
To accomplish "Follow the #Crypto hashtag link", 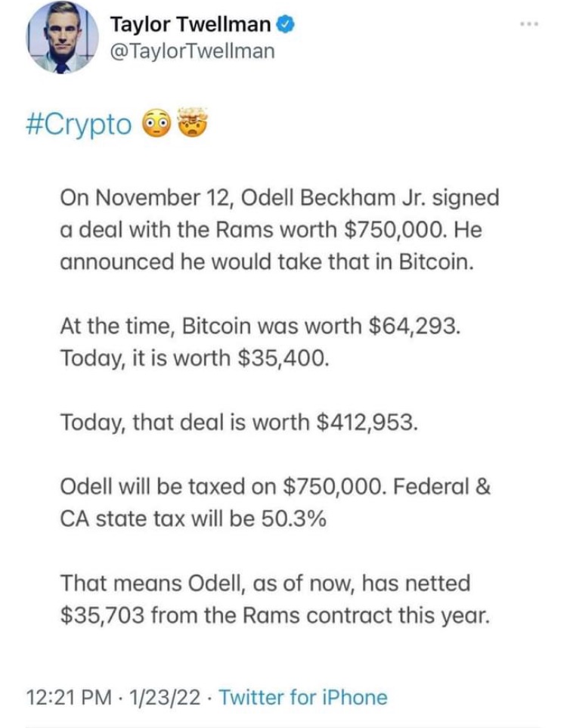I will (x=83, y=125).
